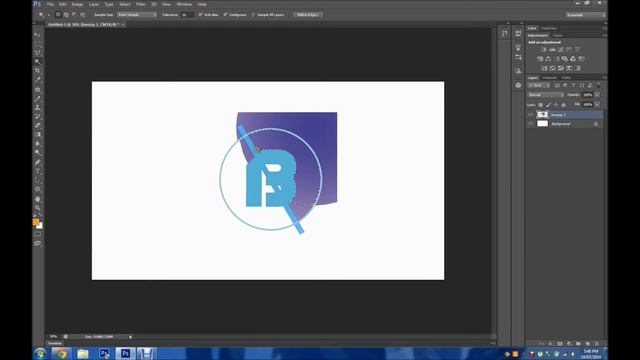
Task: Add a Brightness/Contrast adjustment
Action: 544,49
